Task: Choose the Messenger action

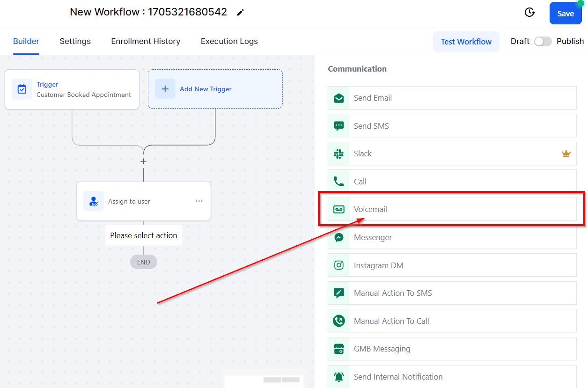Action: click(452, 237)
